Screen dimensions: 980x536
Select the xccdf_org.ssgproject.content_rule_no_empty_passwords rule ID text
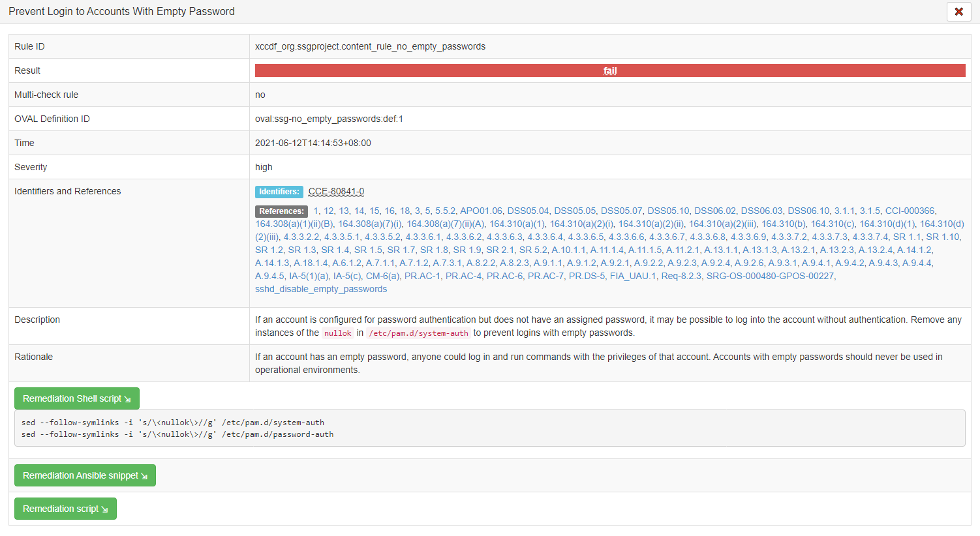pos(370,46)
